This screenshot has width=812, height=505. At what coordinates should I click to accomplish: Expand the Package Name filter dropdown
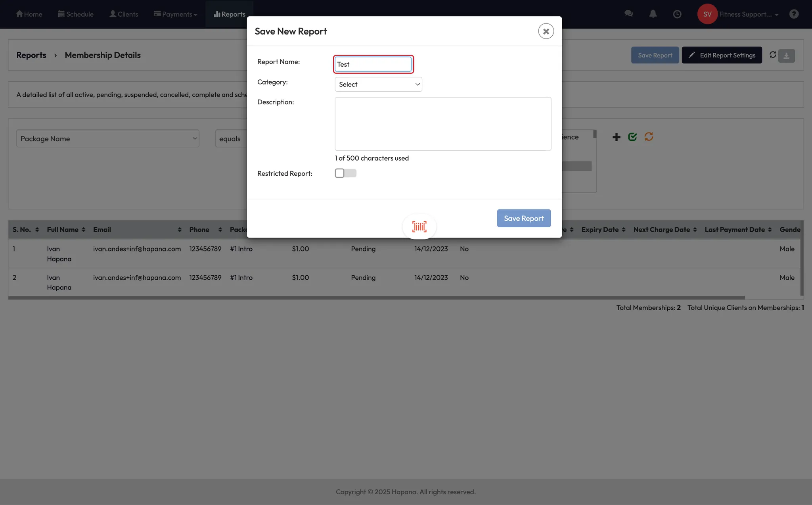tap(107, 138)
